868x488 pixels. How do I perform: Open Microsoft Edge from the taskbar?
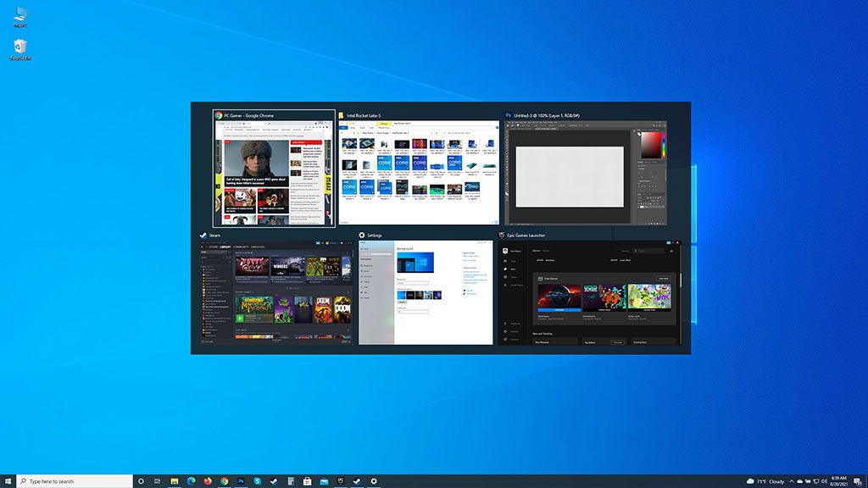coord(191,480)
